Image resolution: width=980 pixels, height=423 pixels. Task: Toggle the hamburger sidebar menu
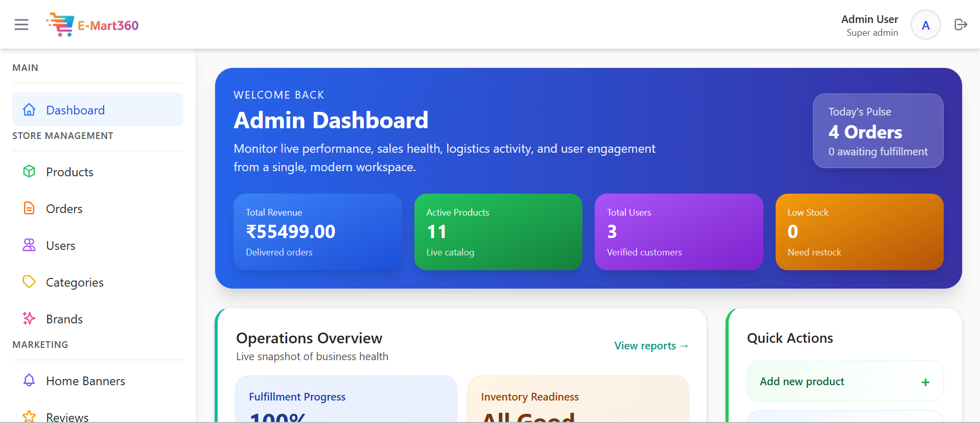[x=21, y=25]
